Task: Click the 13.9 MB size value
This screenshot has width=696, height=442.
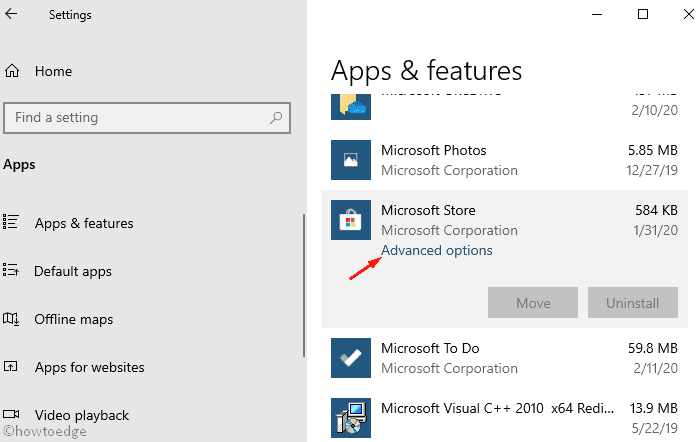Action: [x=653, y=408]
